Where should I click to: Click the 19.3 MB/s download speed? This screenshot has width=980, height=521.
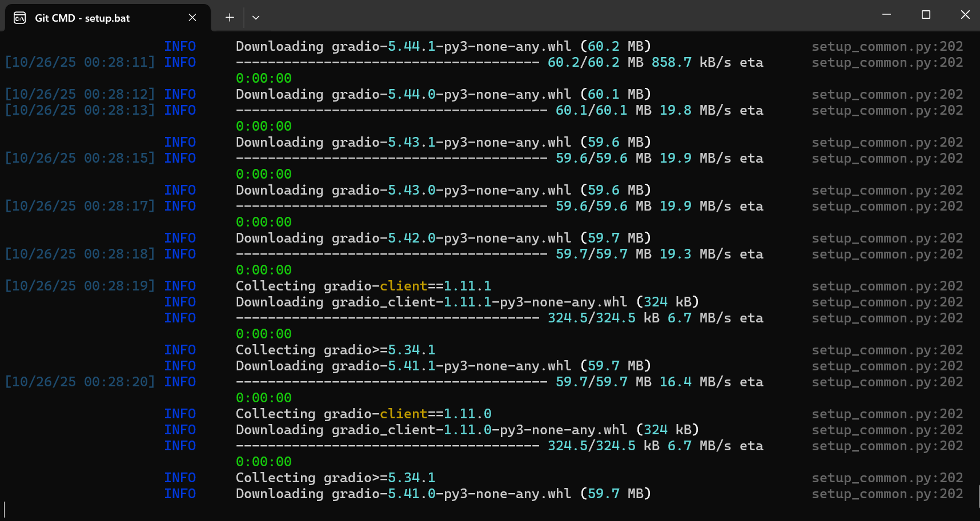pos(696,254)
